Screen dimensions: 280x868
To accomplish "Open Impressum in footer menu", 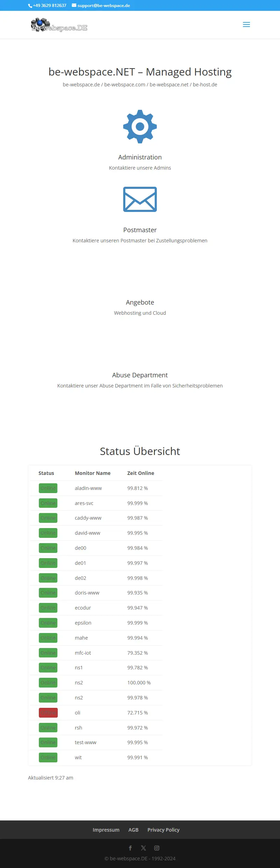I will (106, 830).
